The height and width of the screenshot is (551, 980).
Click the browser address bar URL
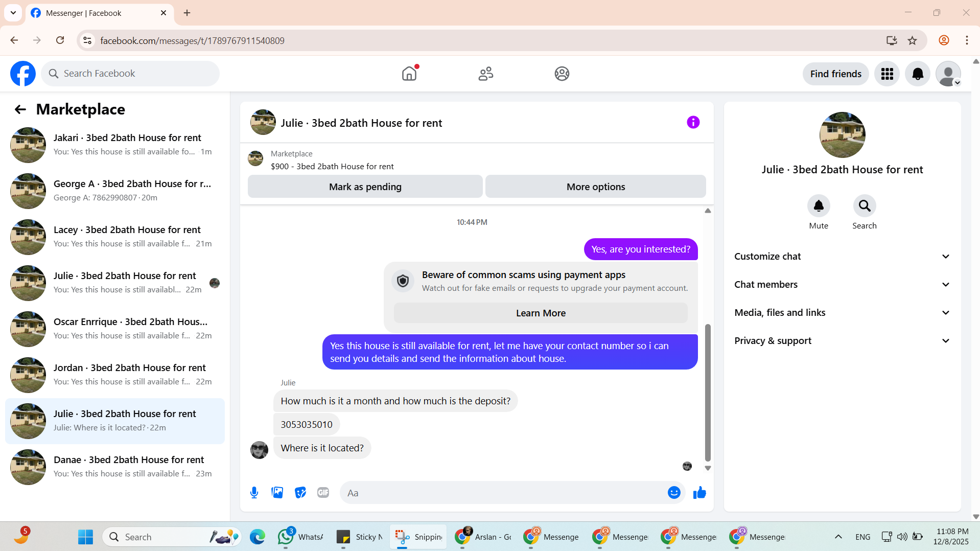(x=192, y=40)
